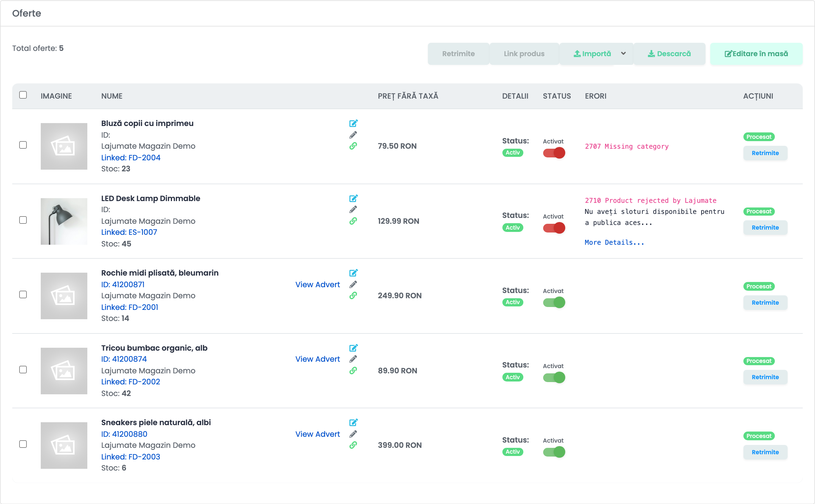Expand the Importă dropdown arrow

(x=623, y=54)
